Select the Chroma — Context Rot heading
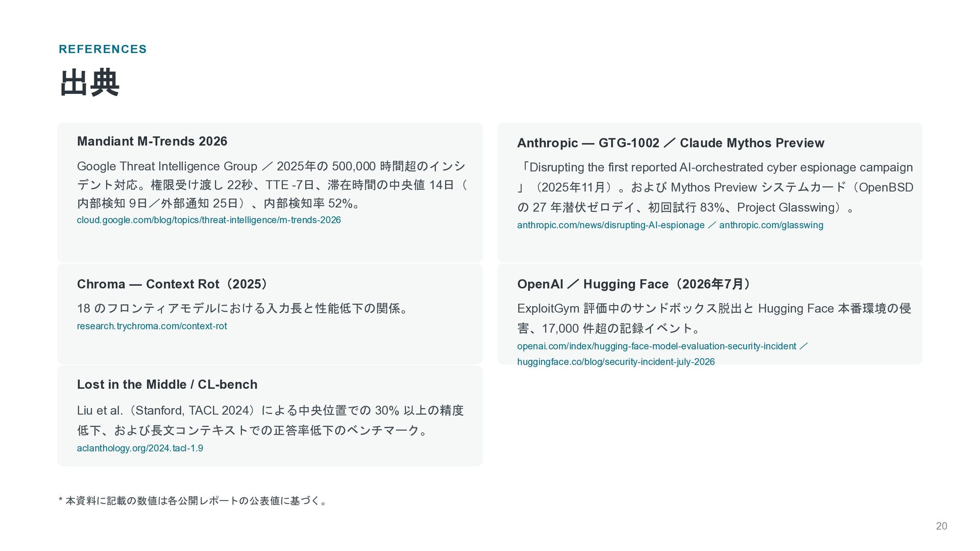980x551 pixels. coord(173,284)
